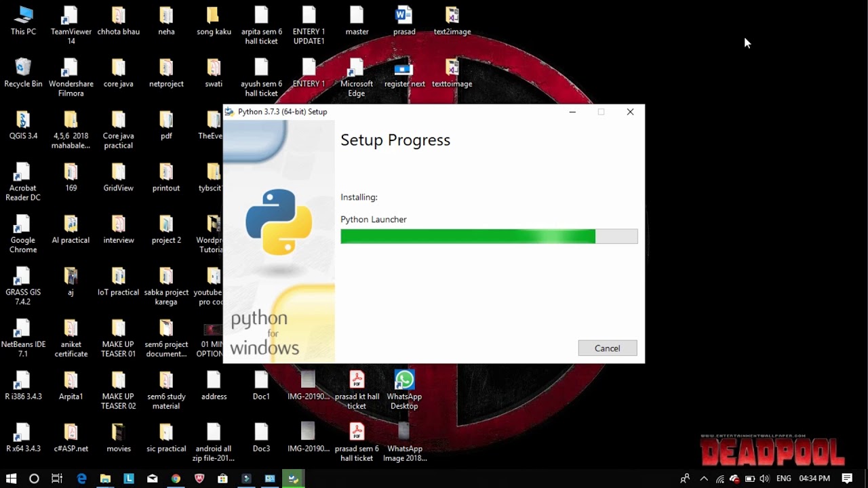Select android all zip file
The width and height of the screenshot is (868, 488).
tap(214, 443)
